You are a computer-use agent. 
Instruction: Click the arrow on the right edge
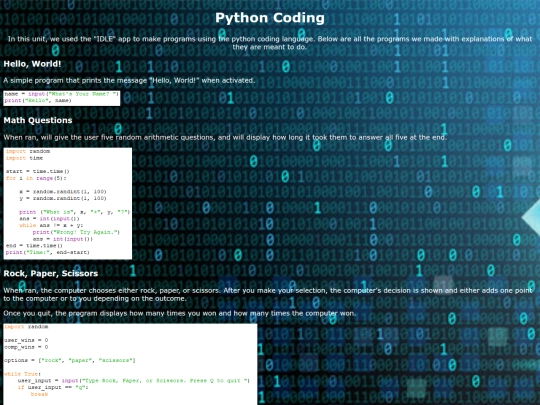531,218
